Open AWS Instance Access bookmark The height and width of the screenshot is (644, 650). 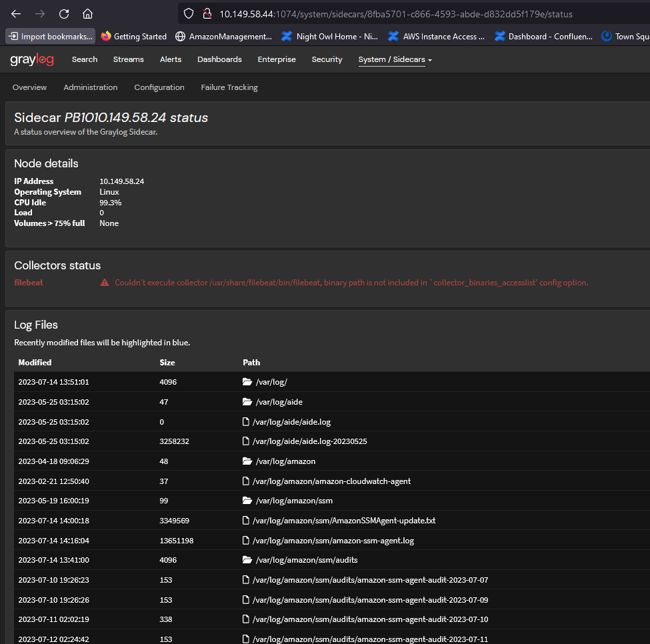tap(436, 37)
